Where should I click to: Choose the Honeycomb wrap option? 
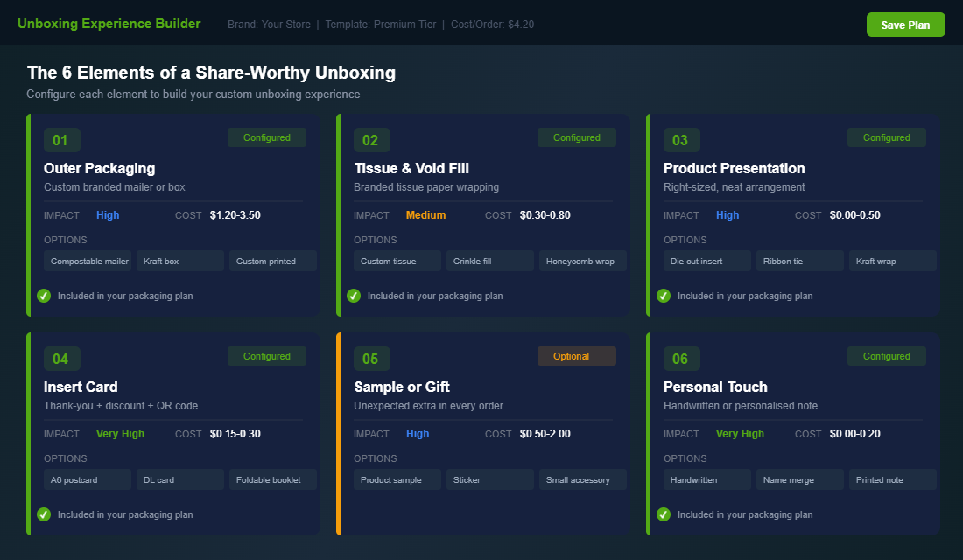(582, 261)
